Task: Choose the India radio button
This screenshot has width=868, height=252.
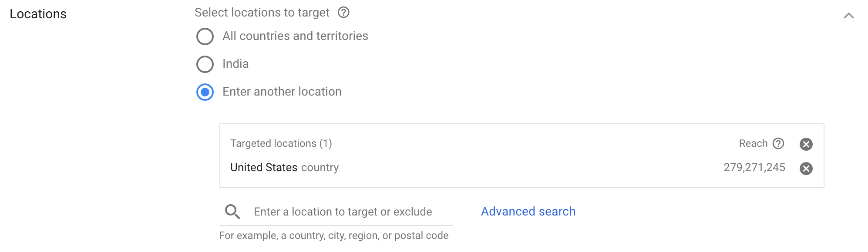Action: (x=205, y=64)
